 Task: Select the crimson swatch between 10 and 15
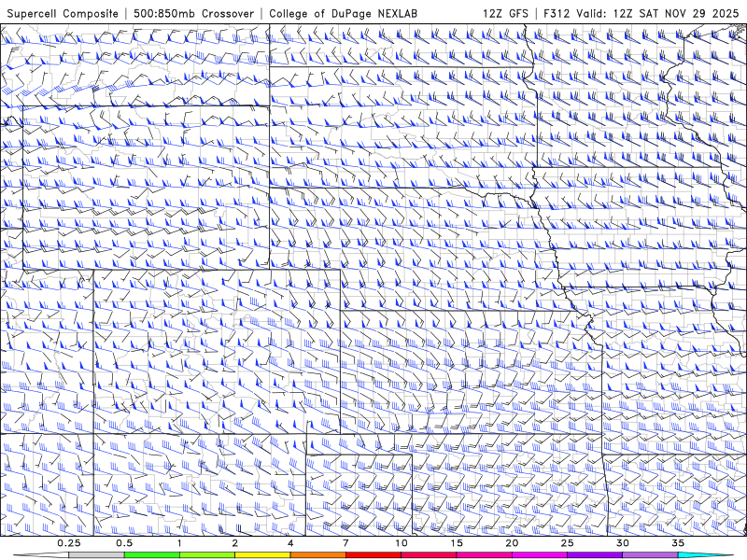click(429, 555)
